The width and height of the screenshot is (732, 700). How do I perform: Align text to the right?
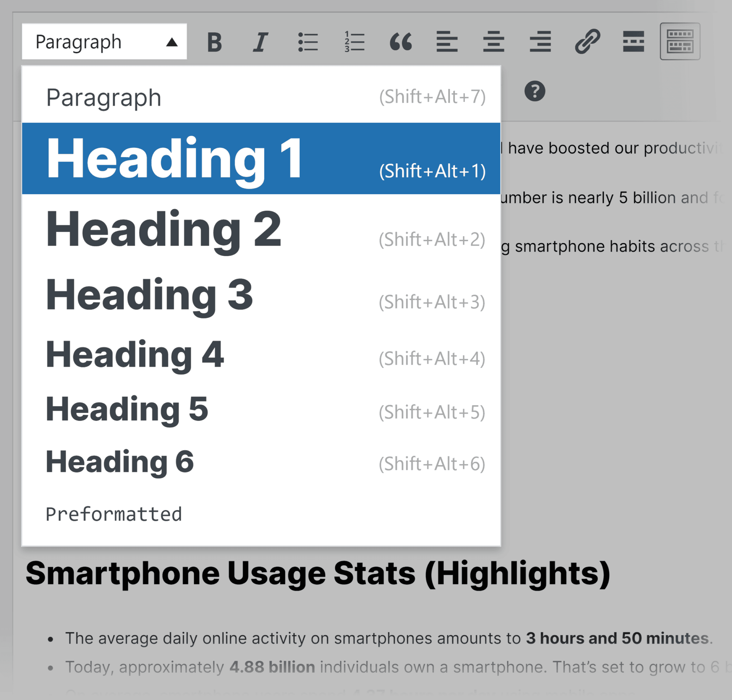(x=540, y=42)
